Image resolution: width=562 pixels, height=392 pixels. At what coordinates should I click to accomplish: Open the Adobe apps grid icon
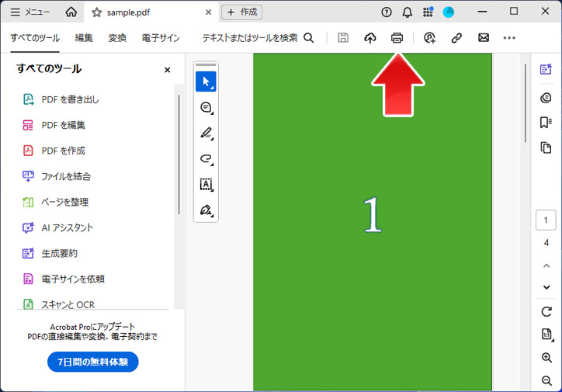point(428,12)
